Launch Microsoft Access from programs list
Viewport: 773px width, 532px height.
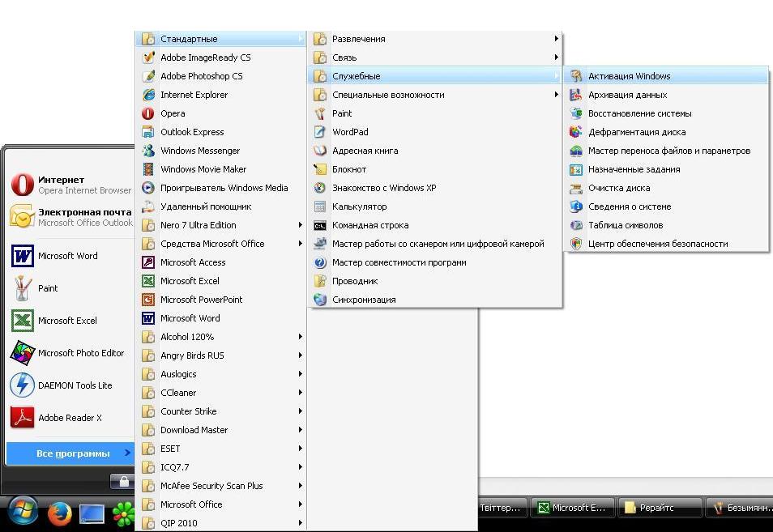tap(220, 262)
